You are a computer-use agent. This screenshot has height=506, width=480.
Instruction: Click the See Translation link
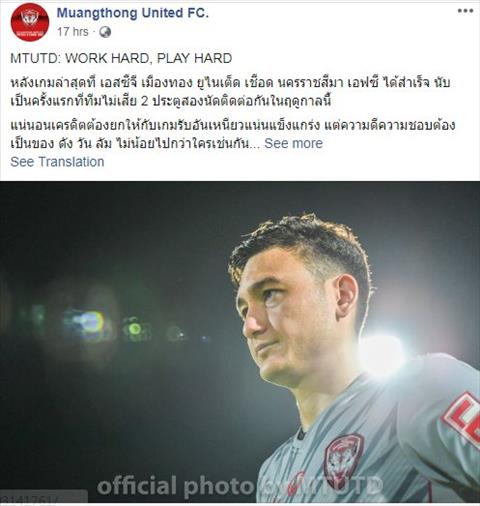pos(57,162)
